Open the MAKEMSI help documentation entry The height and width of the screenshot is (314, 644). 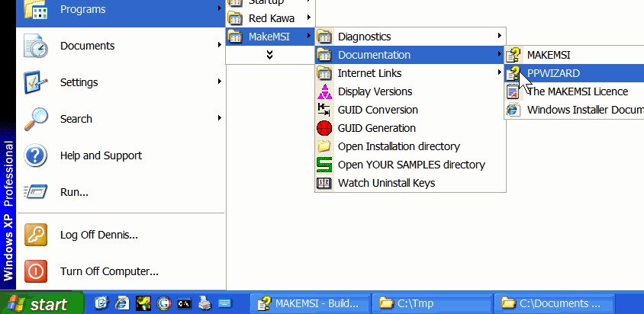[x=548, y=55]
